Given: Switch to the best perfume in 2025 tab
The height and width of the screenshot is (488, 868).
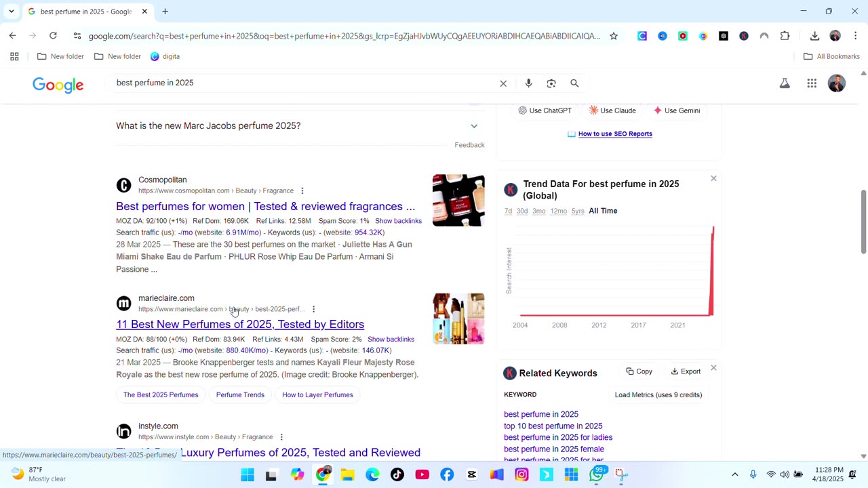Looking at the screenshot, I should (x=87, y=12).
